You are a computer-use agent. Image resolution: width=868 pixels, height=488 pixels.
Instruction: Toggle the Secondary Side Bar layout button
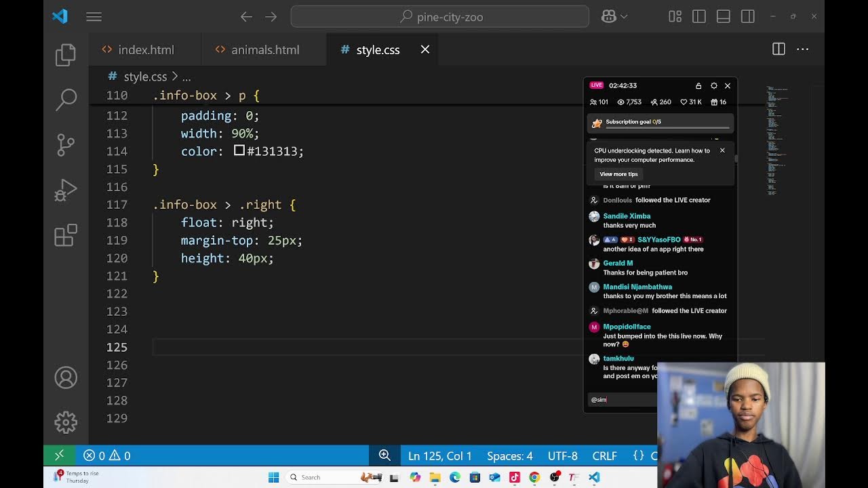coord(748,17)
